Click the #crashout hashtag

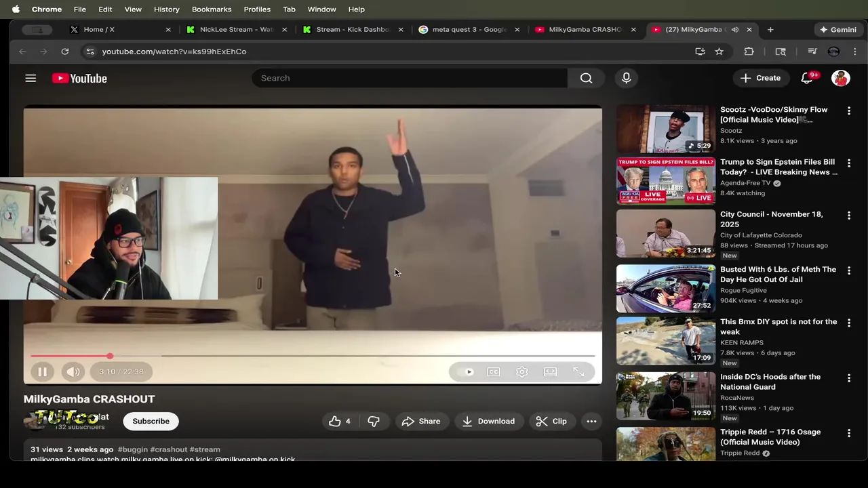tap(168, 449)
